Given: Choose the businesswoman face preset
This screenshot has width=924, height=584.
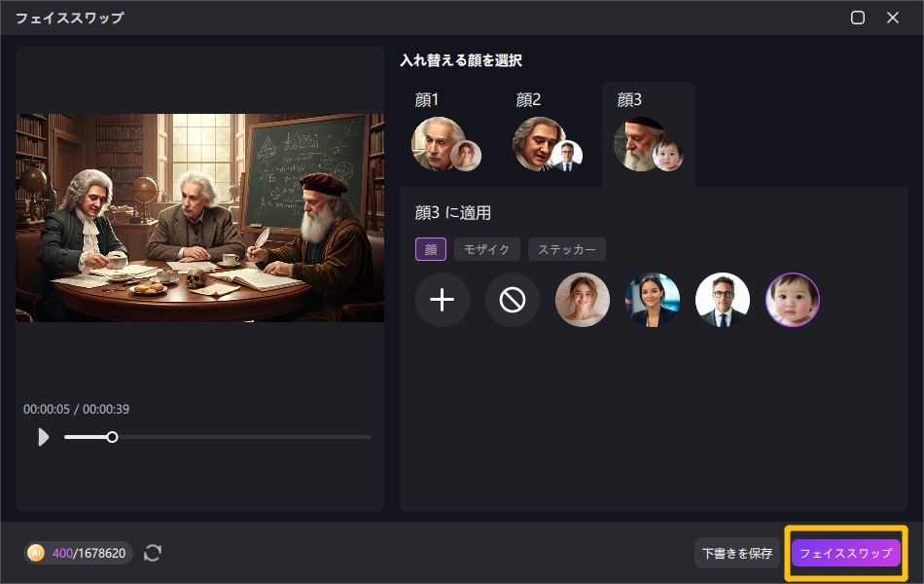Looking at the screenshot, I should [653, 300].
